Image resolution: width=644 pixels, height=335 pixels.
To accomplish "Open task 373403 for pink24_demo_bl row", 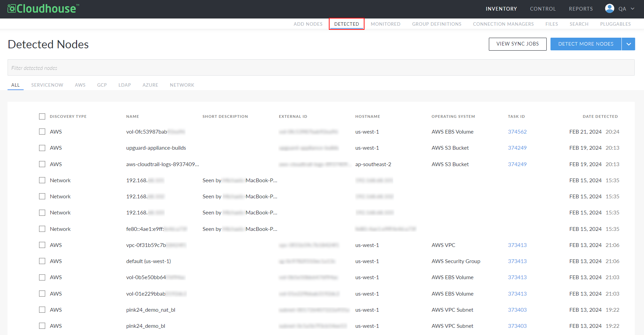I will tap(517, 326).
